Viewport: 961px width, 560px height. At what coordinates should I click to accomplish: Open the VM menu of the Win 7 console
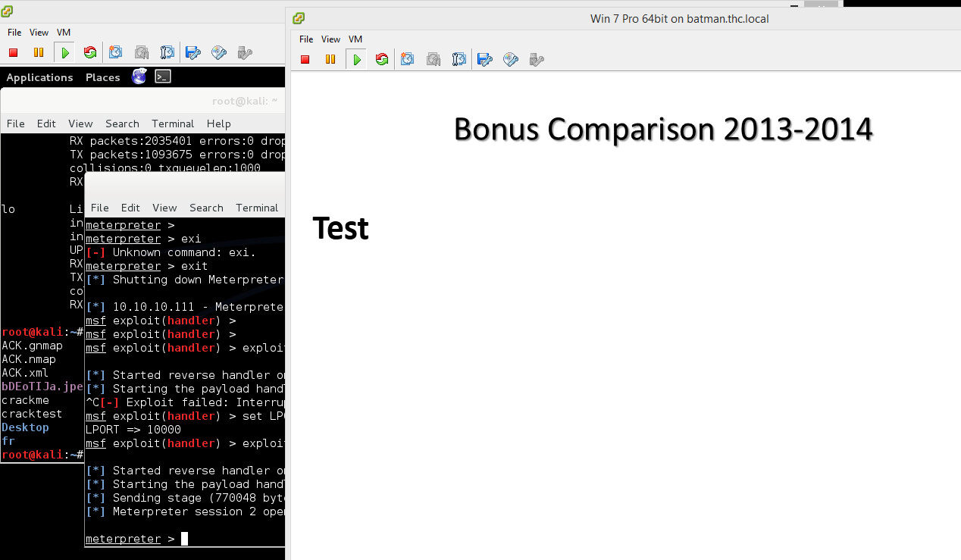pos(355,39)
